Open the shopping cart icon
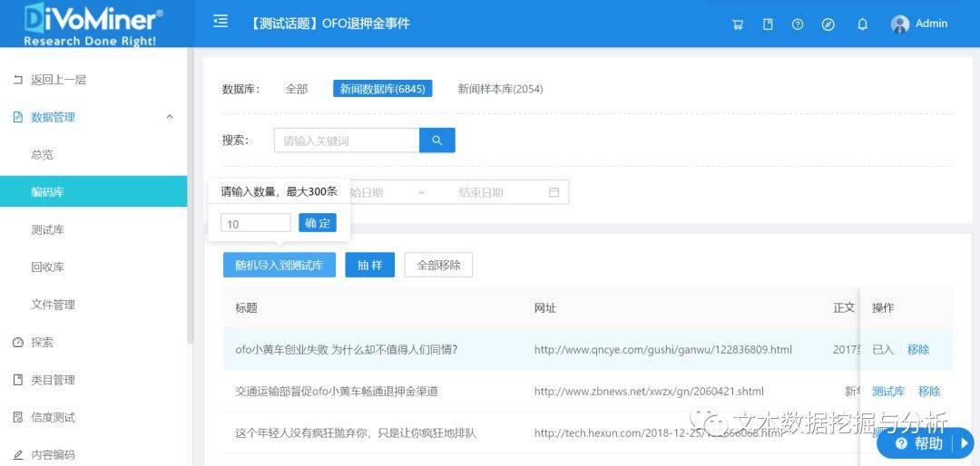 [x=738, y=24]
